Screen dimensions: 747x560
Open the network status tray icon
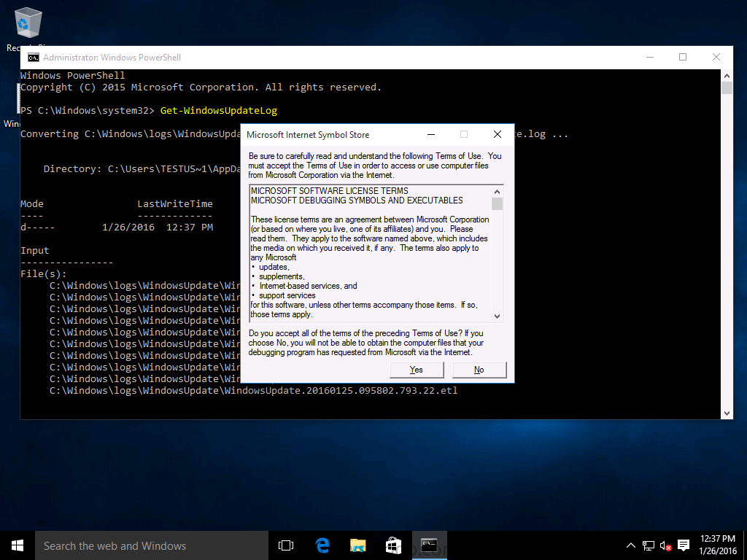pos(648,545)
